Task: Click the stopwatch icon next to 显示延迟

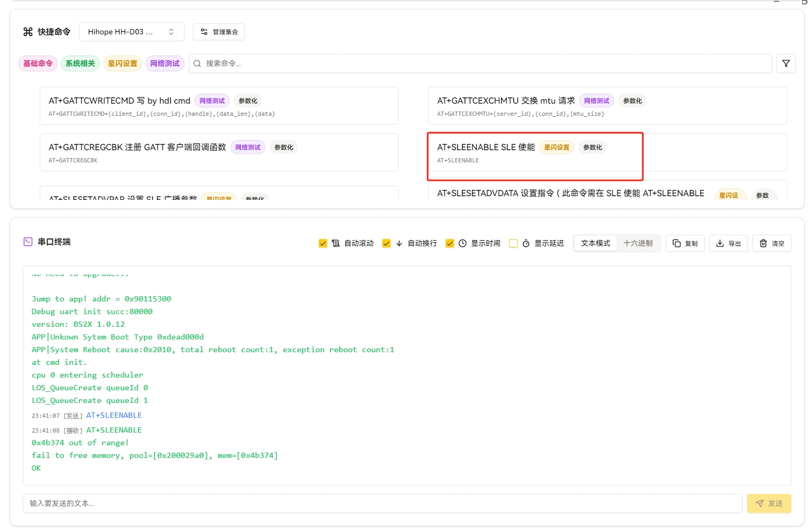Action: point(526,243)
